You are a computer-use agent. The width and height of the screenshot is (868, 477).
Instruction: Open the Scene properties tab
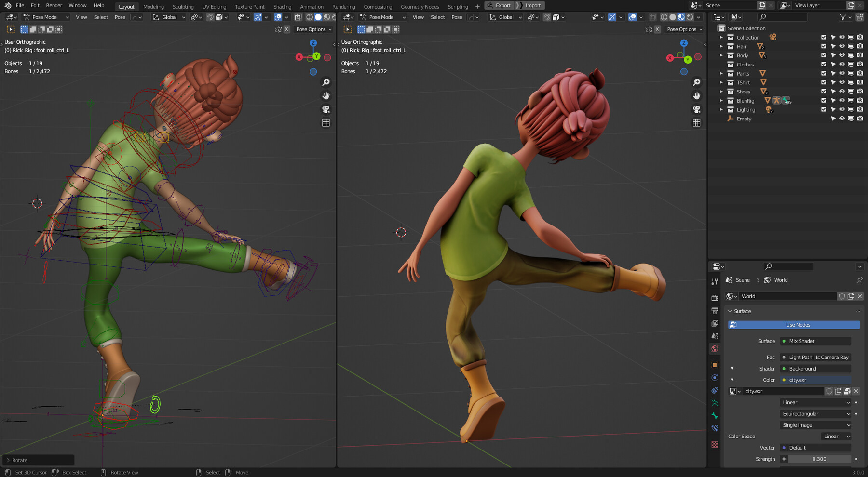click(x=715, y=336)
